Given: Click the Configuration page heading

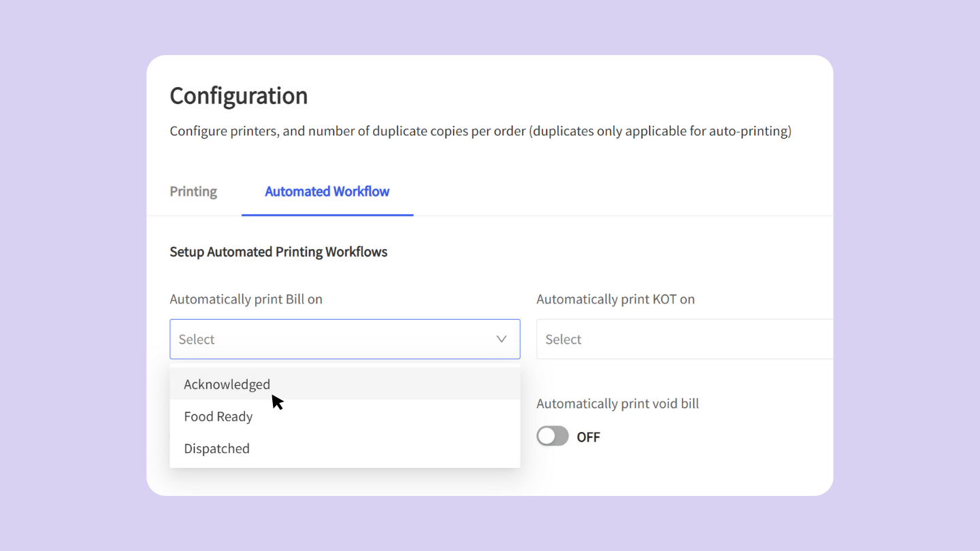Looking at the screenshot, I should [x=238, y=96].
